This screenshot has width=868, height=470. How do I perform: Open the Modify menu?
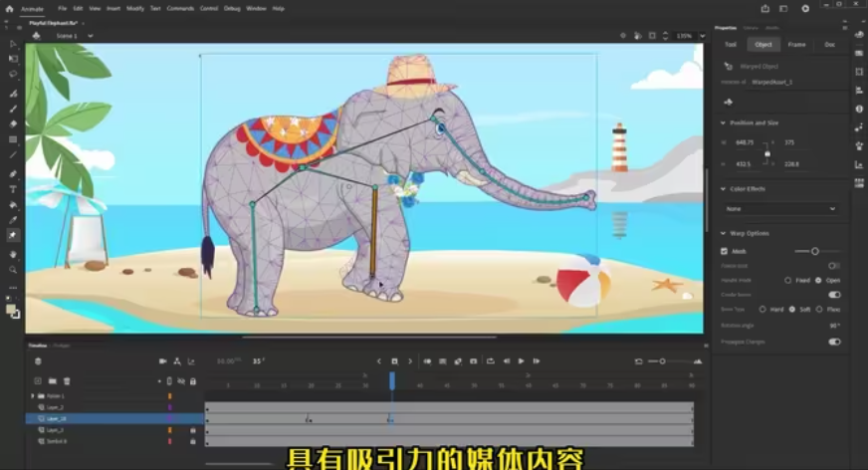coord(134,8)
